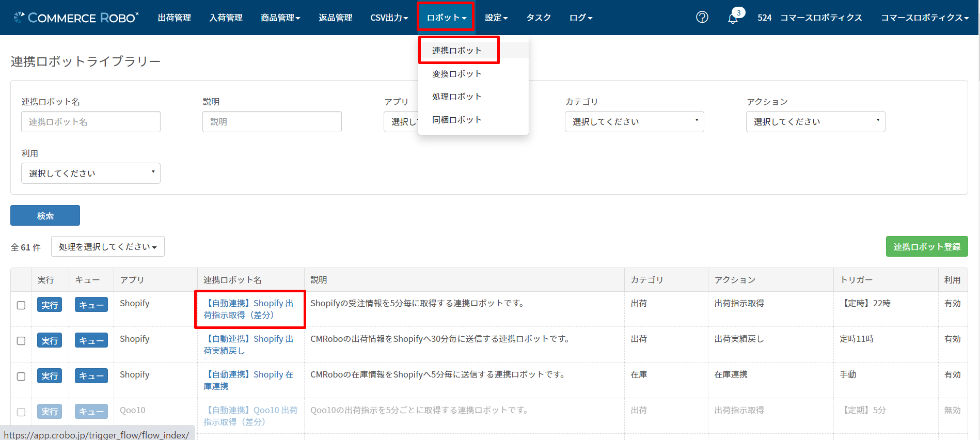Image resolution: width=980 pixels, height=440 pixels.
Task: Select 変換ロボット from the menu
Action: 457,74
